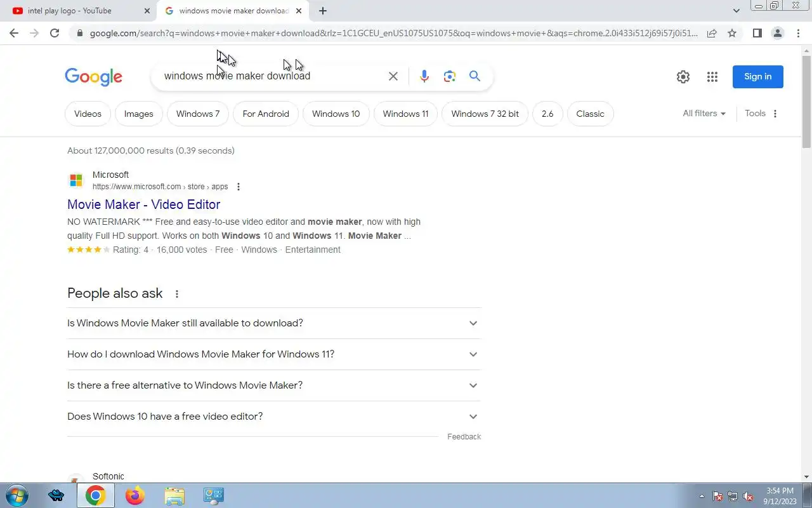The width and height of the screenshot is (812, 508).
Task: Select the Classic filter chip
Action: coord(591,114)
